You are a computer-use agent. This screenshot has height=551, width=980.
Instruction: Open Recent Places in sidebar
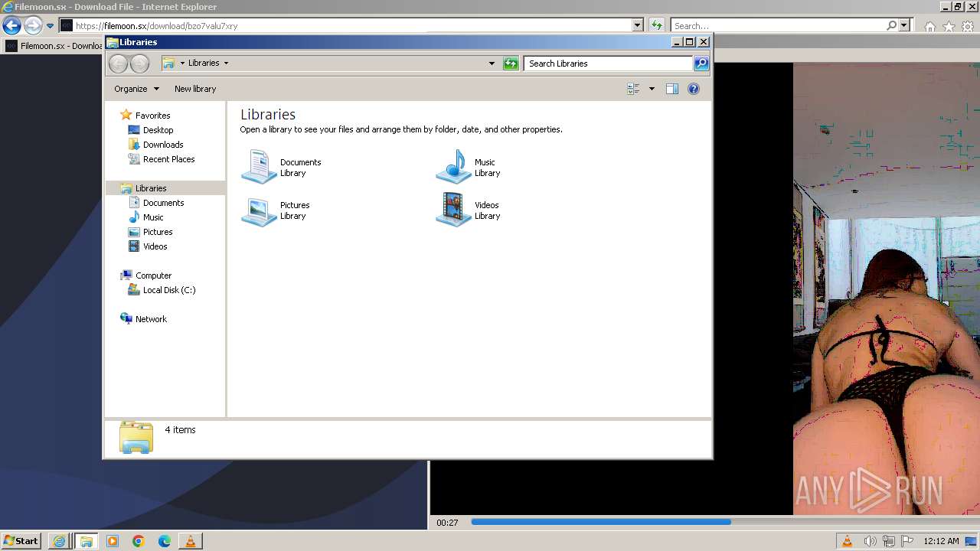click(x=168, y=159)
